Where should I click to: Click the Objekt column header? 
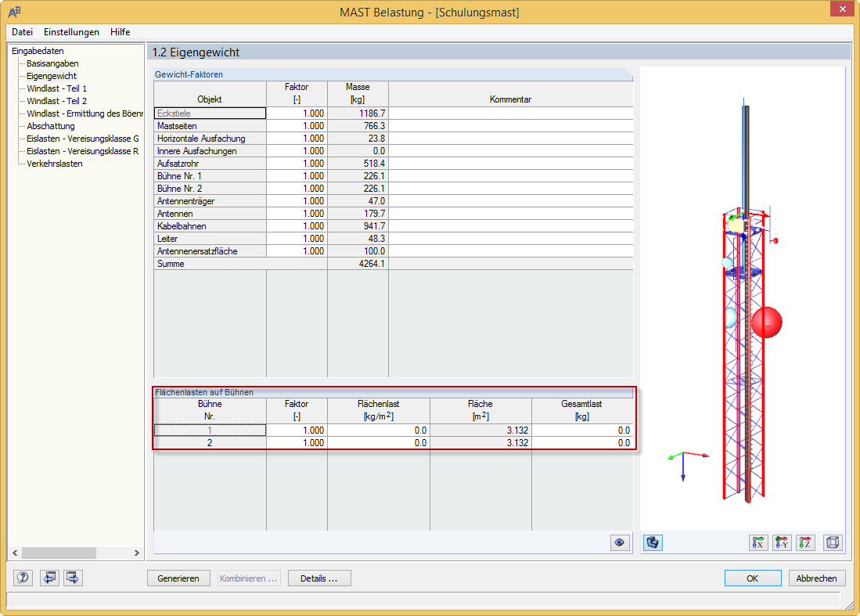tap(210, 94)
